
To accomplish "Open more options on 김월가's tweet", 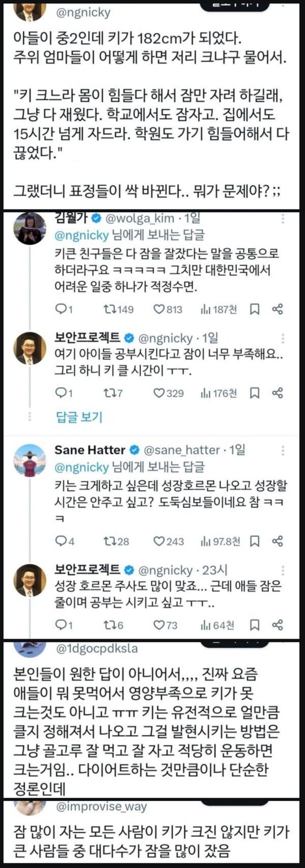I will (x=283, y=219).
